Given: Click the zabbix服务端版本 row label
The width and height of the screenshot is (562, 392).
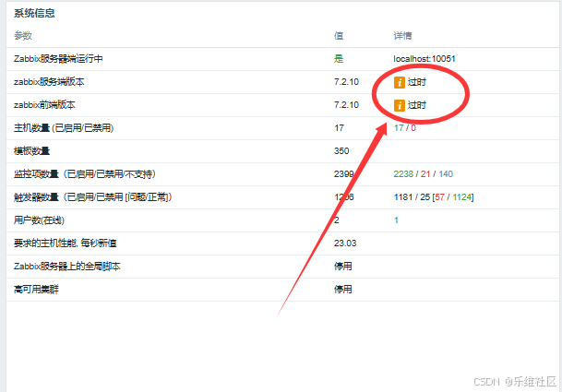Looking at the screenshot, I should (x=49, y=82).
